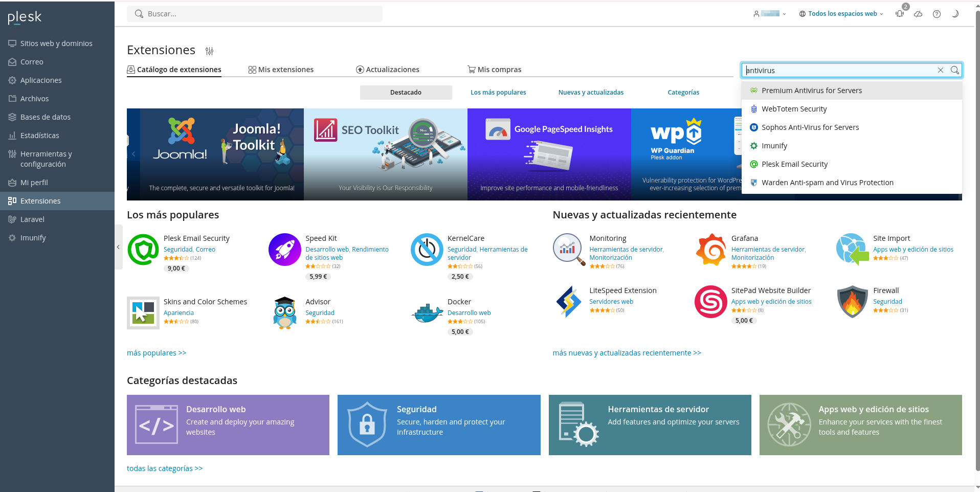Click the Site Import icon
Image resolution: width=980 pixels, height=492 pixels.
[x=853, y=250]
